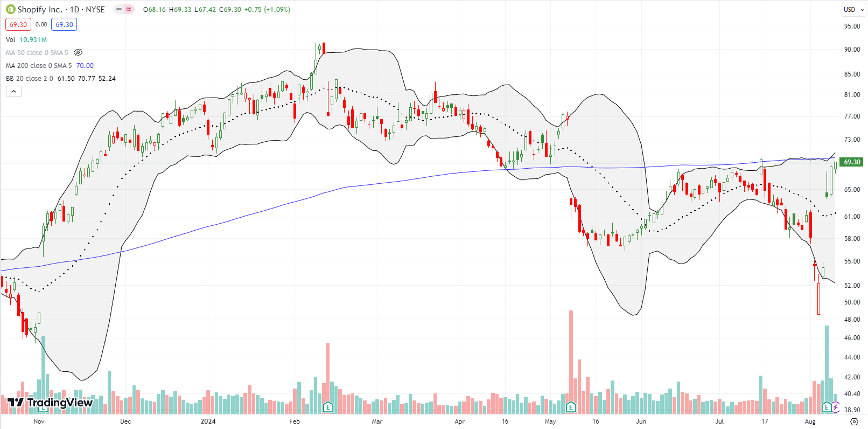Click the 38.90 price scale label

pos(852,410)
